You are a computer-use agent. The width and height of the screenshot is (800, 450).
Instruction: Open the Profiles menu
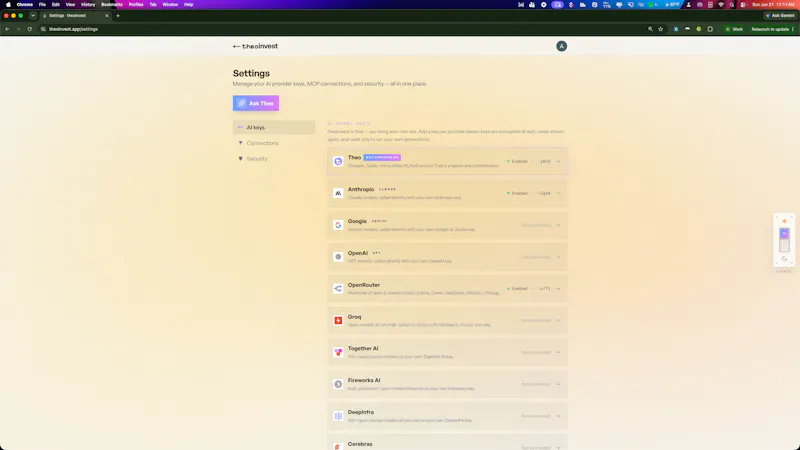pyautogui.click(x=136, y=5)
